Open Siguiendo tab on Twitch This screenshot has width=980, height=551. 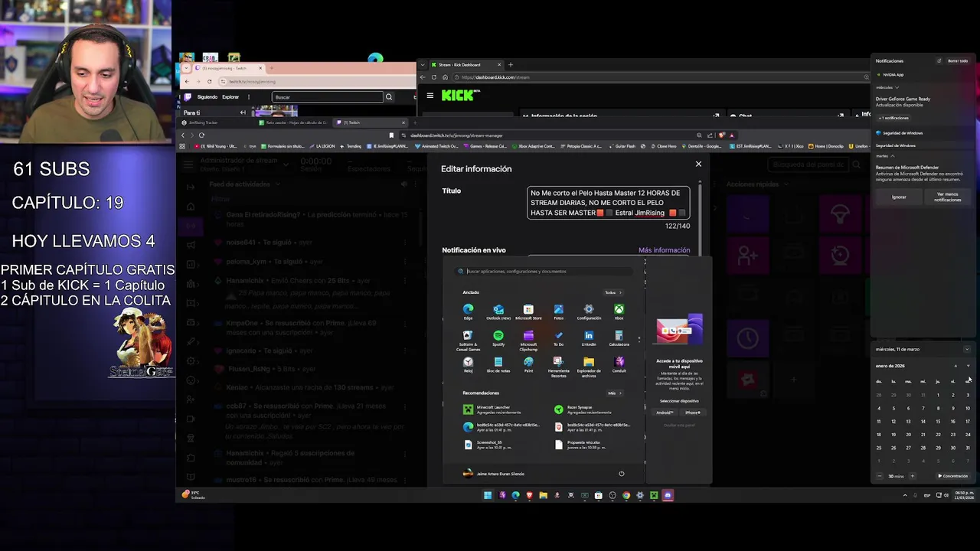[207, 97]
